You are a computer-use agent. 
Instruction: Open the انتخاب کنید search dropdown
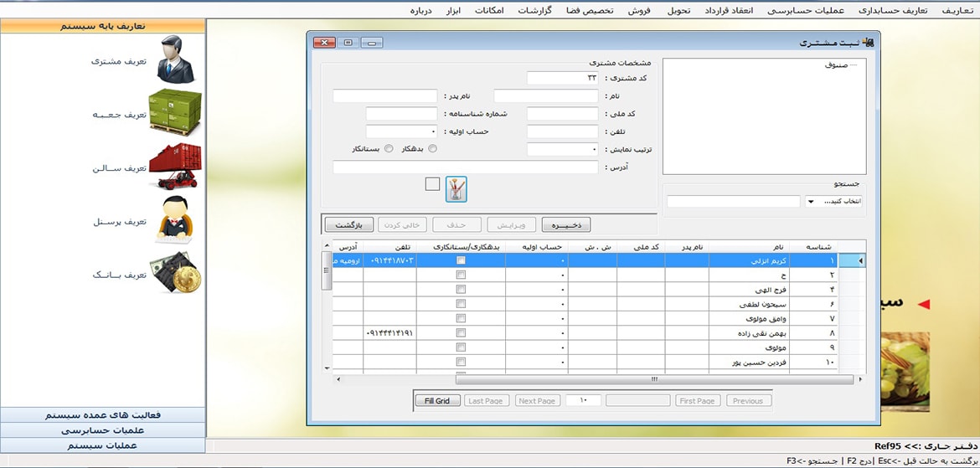812,201
